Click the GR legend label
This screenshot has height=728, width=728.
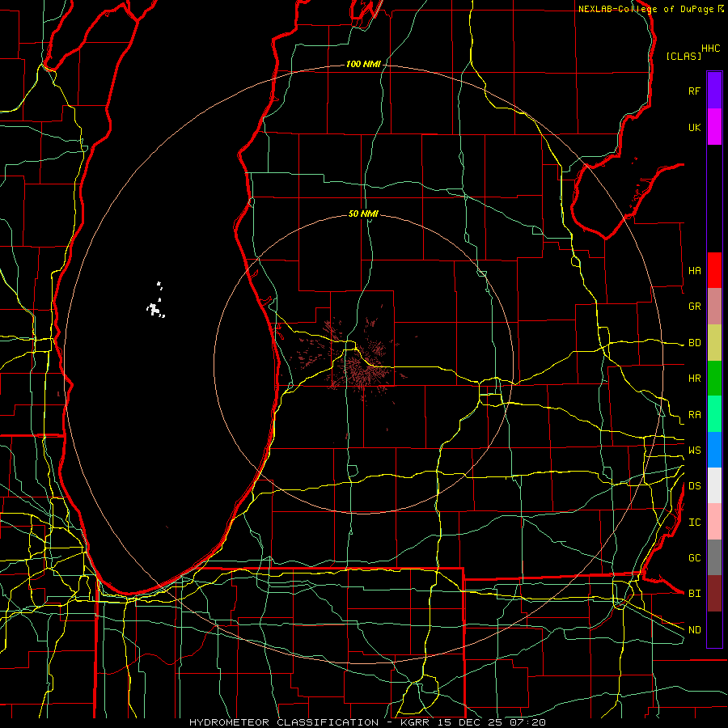click(694, 307)
